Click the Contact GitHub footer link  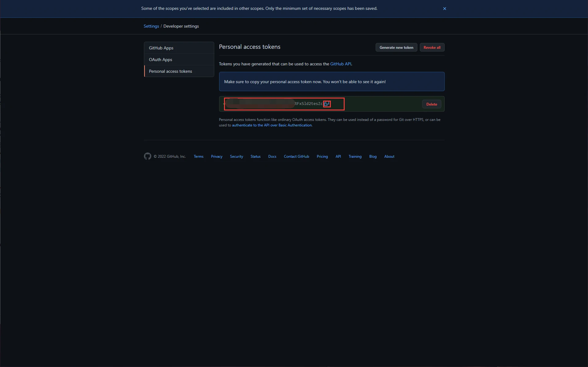(296, 156)
